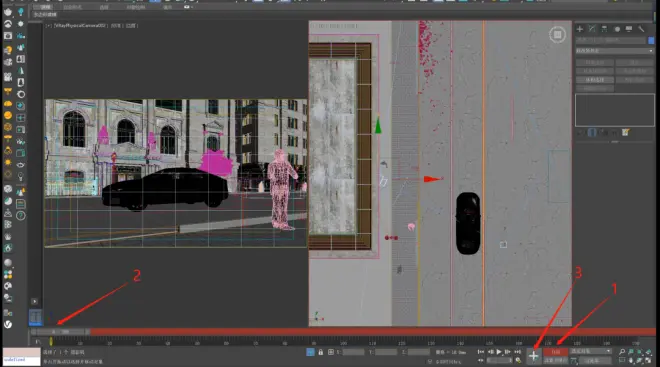Screen dimensions: 660x367
Task: Click the add time tag area
Action: tap(448, 361)
